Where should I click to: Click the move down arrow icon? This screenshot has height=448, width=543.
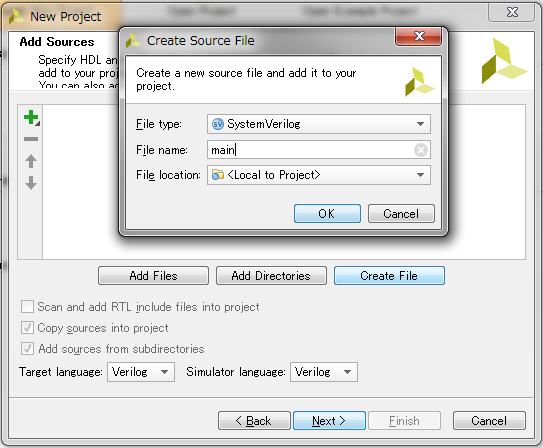tap(31, 183)
